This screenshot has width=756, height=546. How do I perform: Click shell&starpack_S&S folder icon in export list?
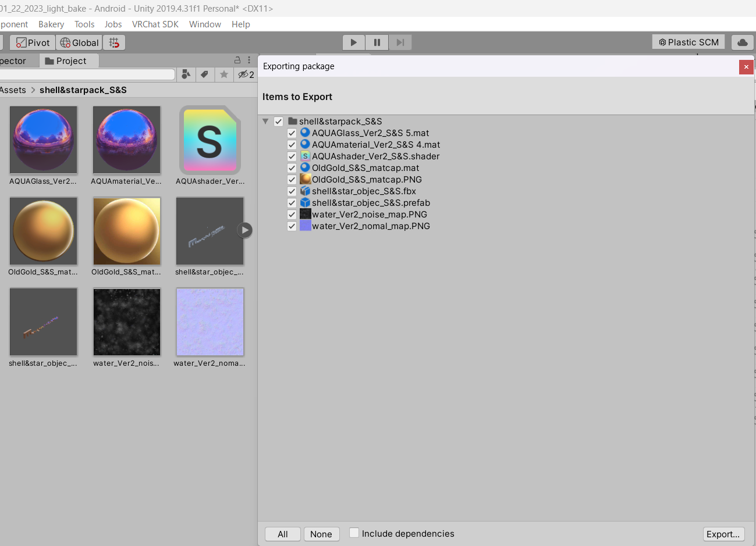click(293, 121)
